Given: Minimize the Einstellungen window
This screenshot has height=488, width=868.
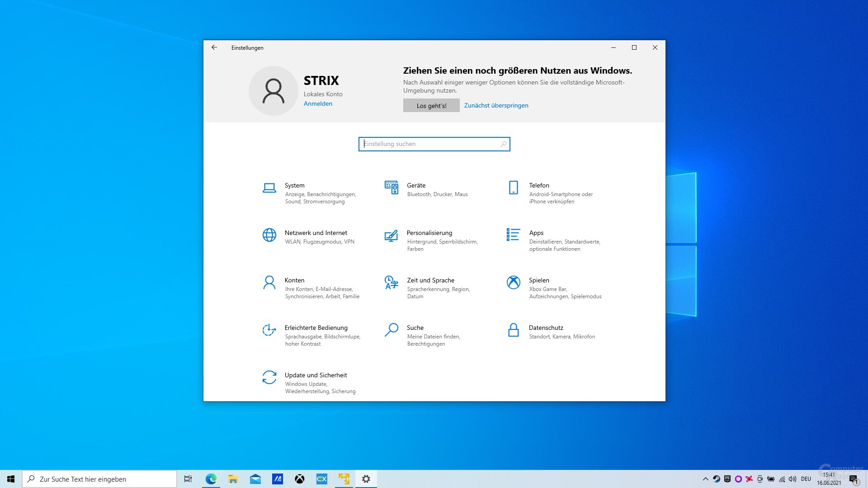Looking at the screenshot, I should 613,47.
